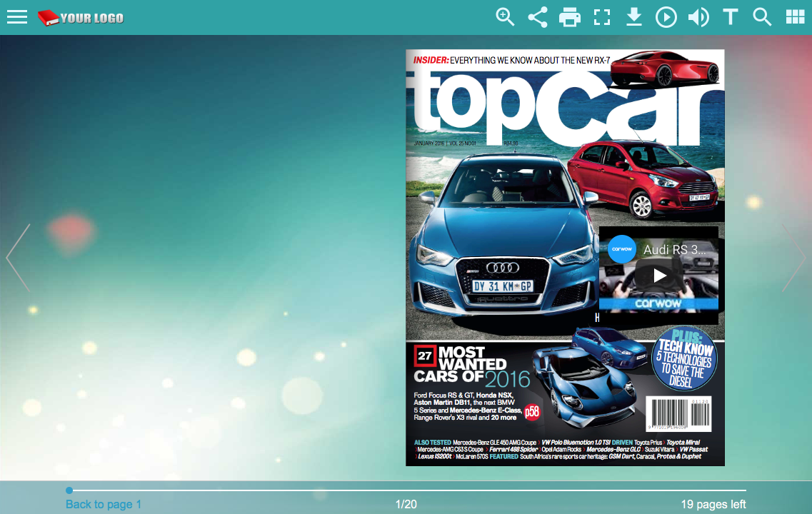The image size is (812, 514).
Task: Toggle the flip sound
Action: pyautogui.click(x=698, y=17)
